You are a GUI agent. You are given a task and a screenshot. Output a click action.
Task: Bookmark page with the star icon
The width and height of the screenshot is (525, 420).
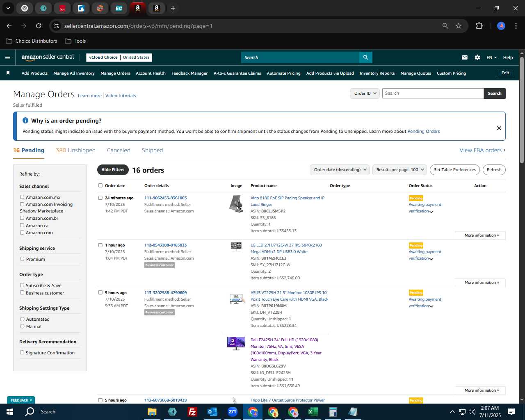459,26
